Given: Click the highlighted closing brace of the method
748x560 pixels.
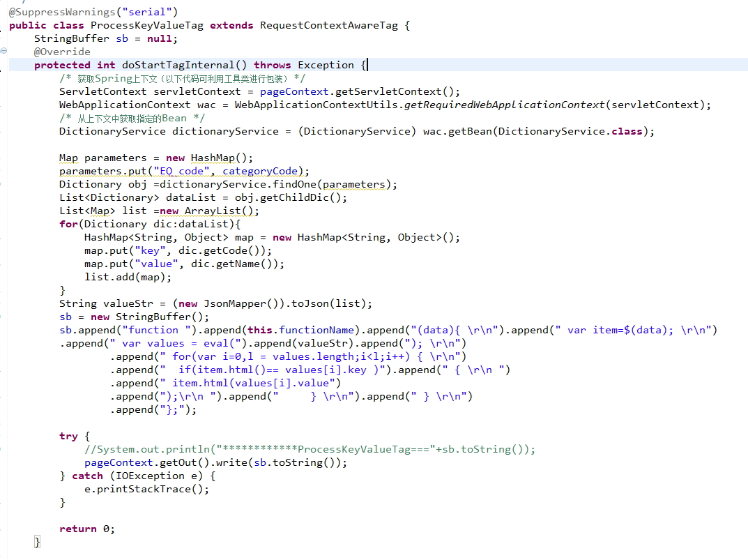Looking at the screenshot, I should 37,542.
